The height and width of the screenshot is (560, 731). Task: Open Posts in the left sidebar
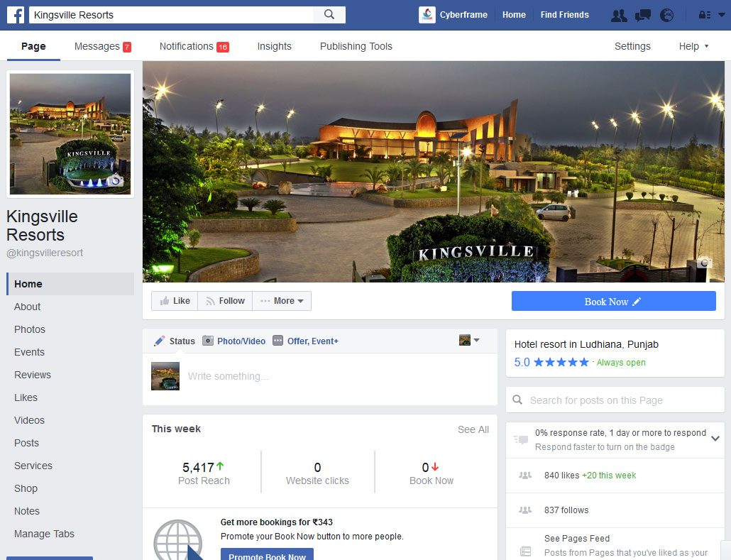[26, 443]
